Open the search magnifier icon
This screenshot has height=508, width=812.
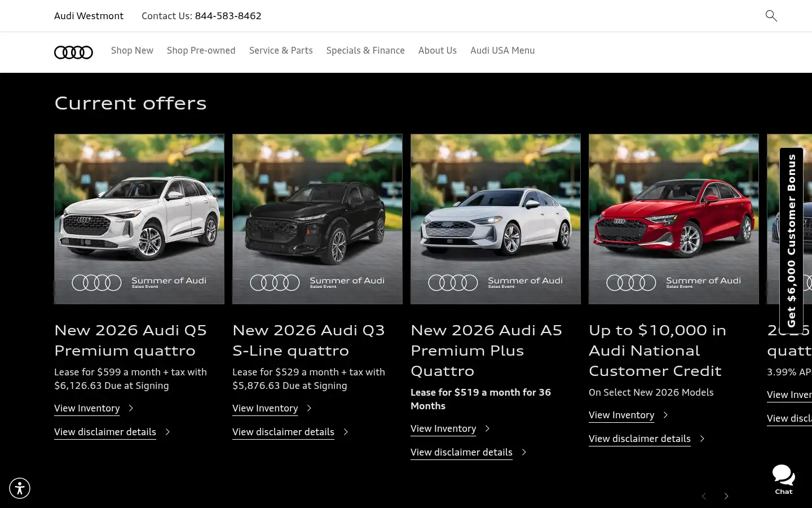[x=771, y=16]
